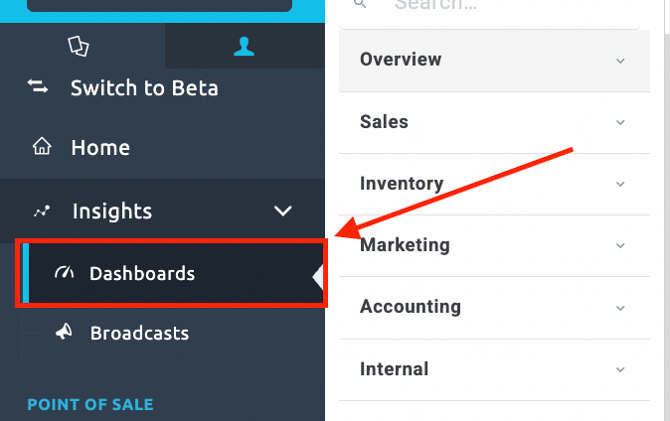Expand the Marketing section chevron
This screenshot has width=670, height=421.
(620, 245)
